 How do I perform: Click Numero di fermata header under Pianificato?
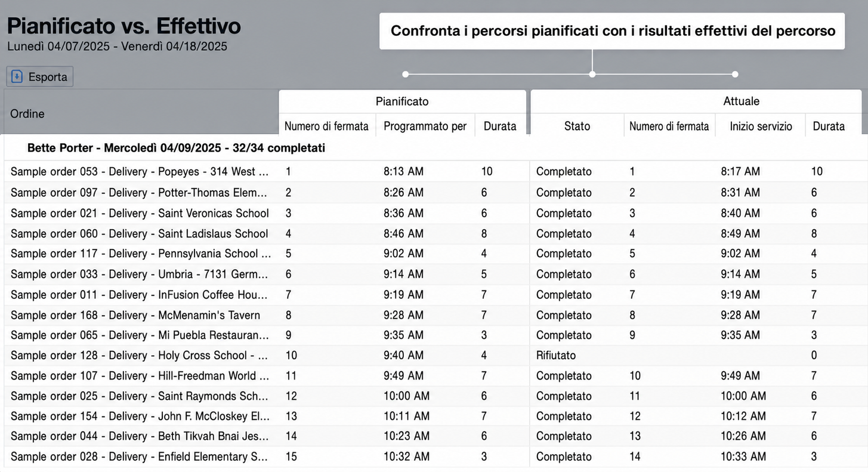[x=326, y=126]
